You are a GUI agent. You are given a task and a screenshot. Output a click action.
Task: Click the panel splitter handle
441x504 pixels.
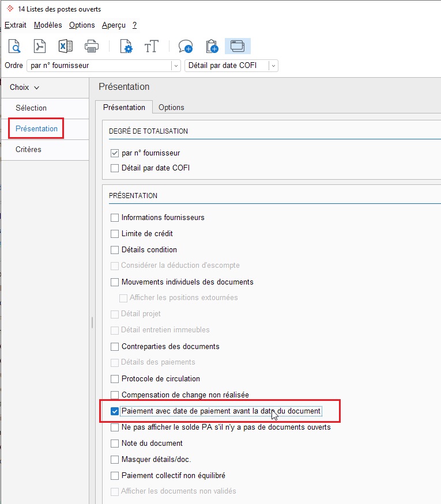pos(92,323)
